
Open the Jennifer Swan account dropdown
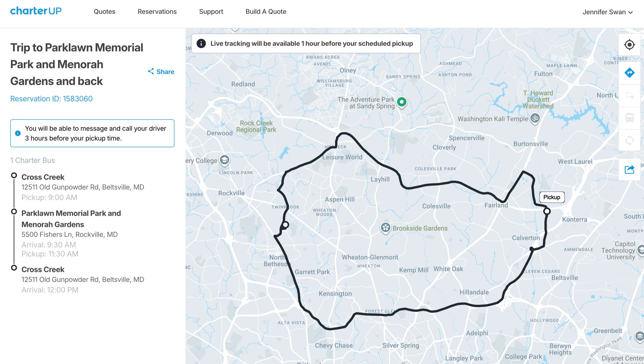[607, 12]
